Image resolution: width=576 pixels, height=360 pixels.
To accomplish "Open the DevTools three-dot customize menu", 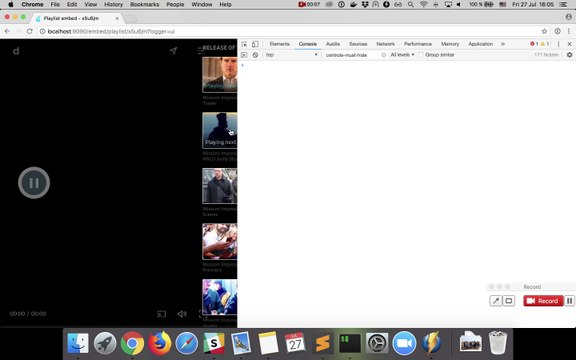I will tap(558, 44).
